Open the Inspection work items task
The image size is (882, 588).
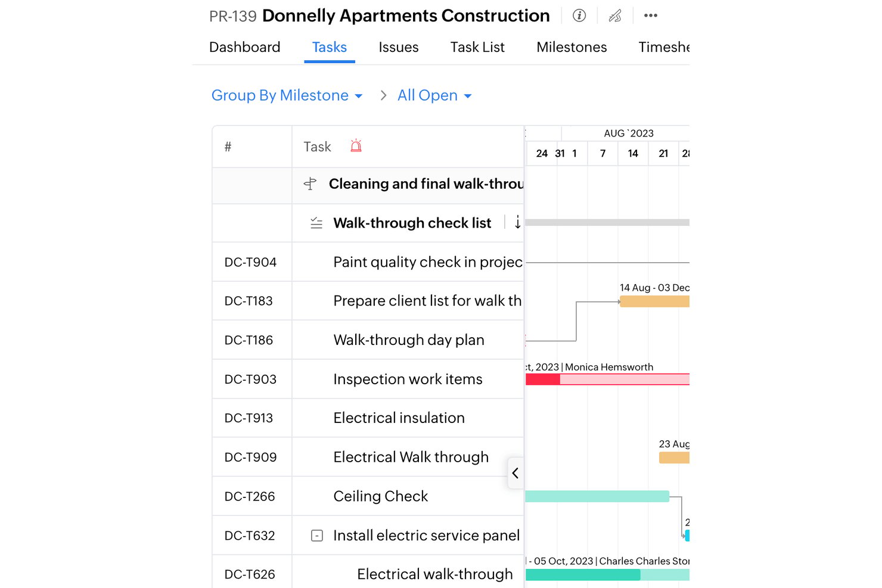click(x=408, y=379)
